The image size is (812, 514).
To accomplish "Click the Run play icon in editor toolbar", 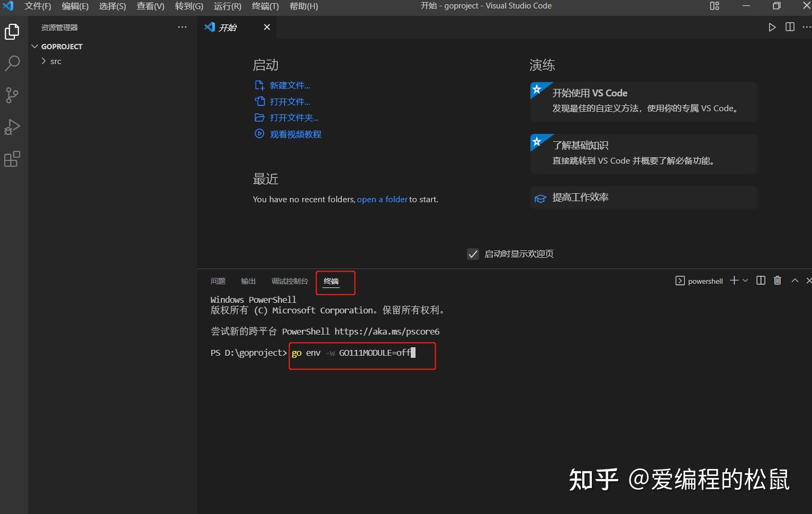I will point(772,27).
